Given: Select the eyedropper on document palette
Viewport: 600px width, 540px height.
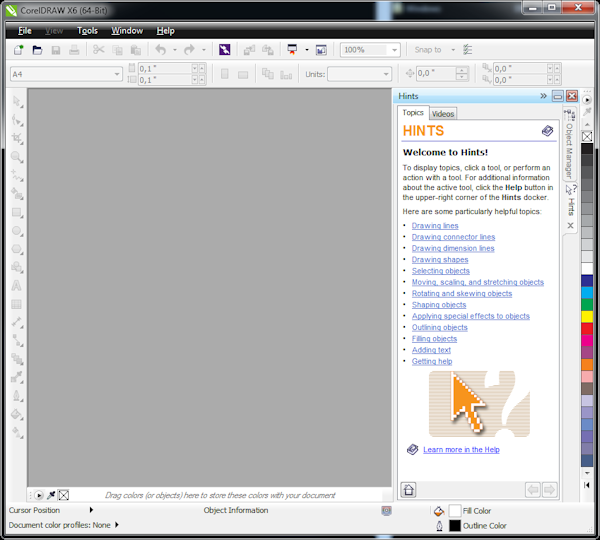Looking at the screenshot, I should (x=51, y=494).
